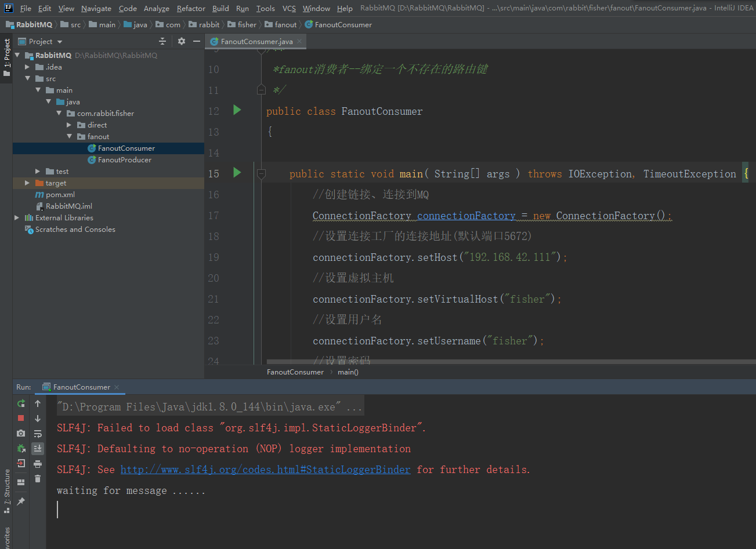Collapse the src folder
The image size is (756, 549).
[x=27, y=79]
